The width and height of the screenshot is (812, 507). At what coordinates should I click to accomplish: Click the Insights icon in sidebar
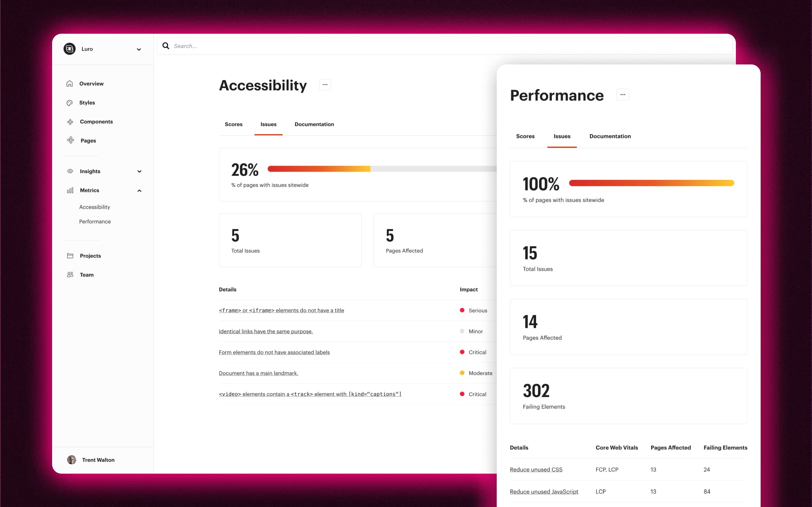70,171
